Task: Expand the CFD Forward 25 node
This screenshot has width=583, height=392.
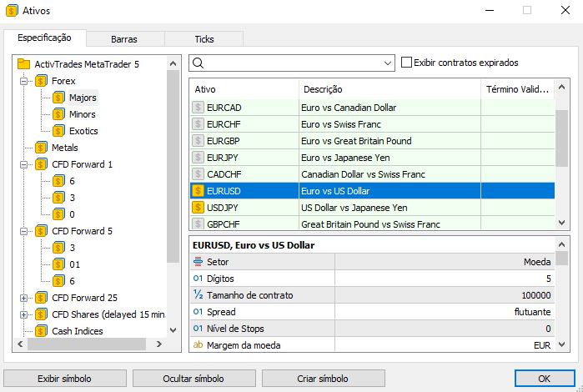Action: pos(24,298)
